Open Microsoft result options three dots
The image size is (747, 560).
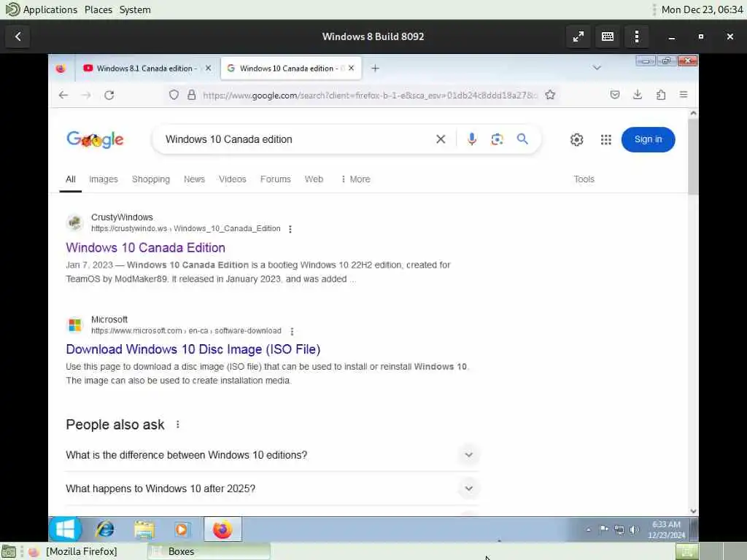click(292, 331)
